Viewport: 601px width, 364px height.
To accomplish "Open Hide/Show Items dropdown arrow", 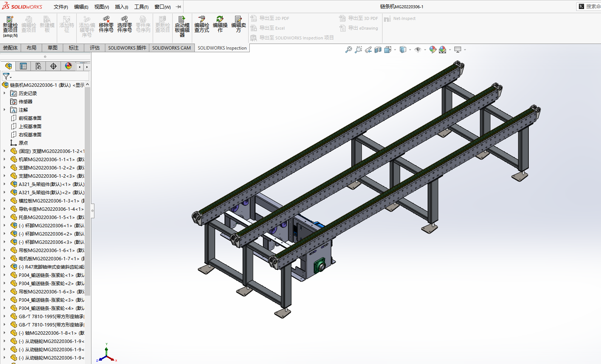I will [x=425, y=50].
